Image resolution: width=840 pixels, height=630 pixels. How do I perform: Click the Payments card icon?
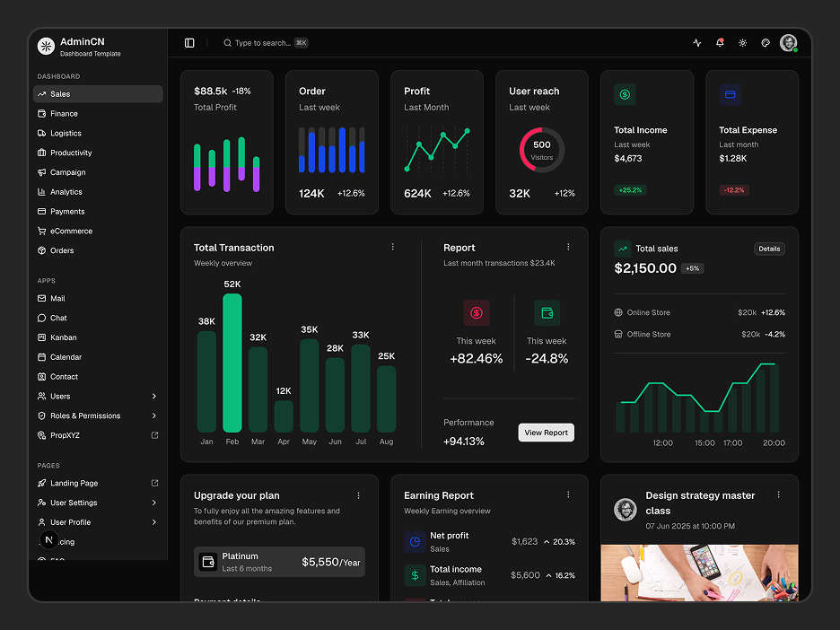coord(42,211)
